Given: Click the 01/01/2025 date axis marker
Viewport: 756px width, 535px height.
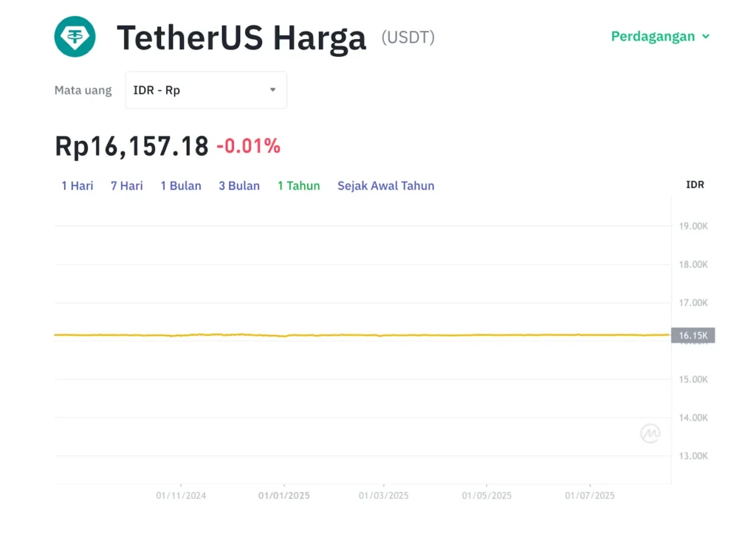Looking at the screenshot, I should (x=284, y=495).
